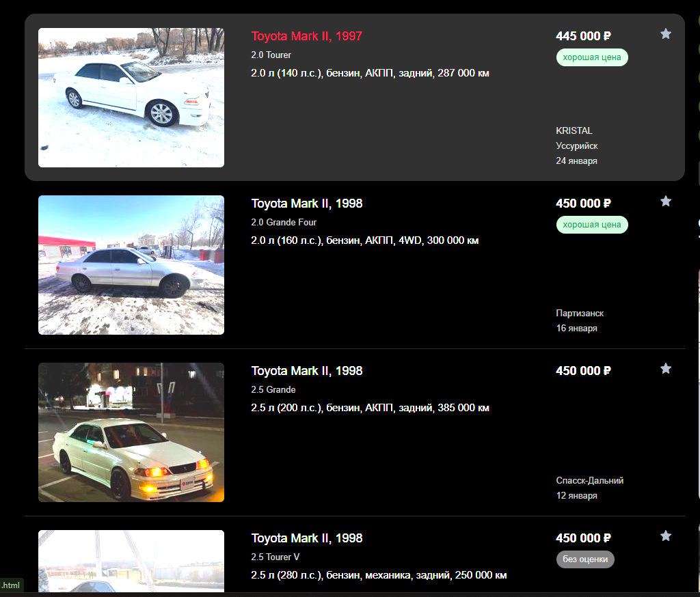Click the 450 000 ₽ price of 2.5 Grande
The image size is (700, 597).
584,371
